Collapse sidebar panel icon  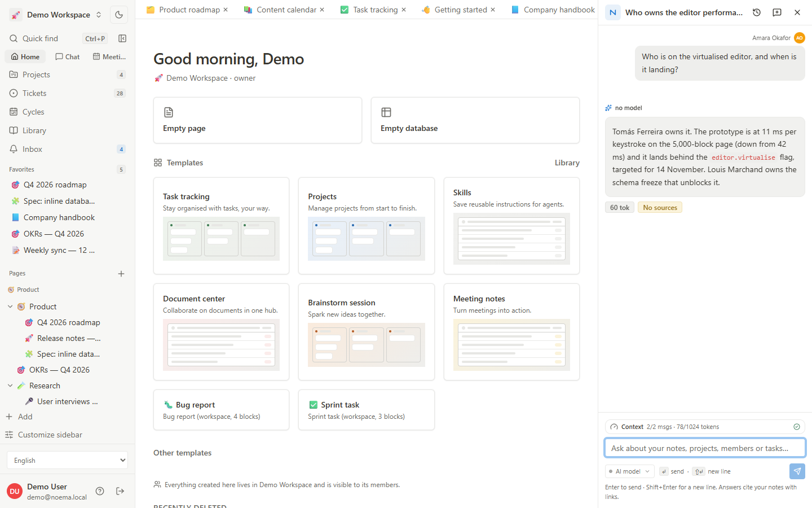[x=122, y=38]
